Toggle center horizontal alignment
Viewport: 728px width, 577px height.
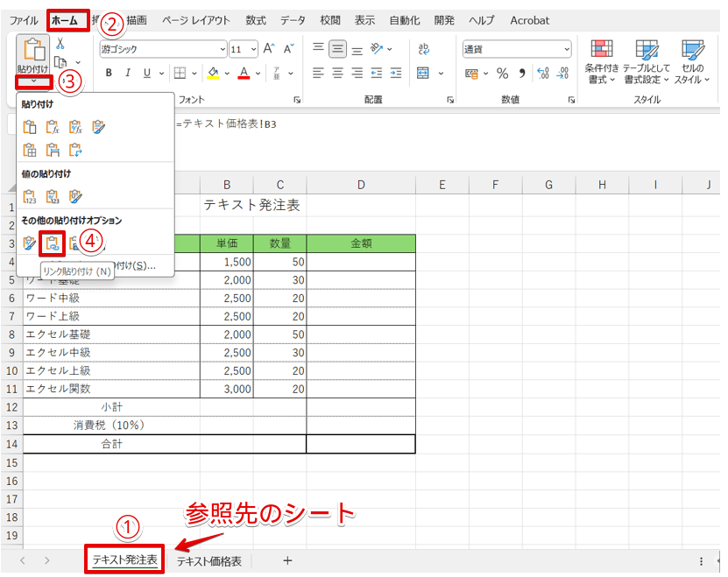(x=337, y=73)
